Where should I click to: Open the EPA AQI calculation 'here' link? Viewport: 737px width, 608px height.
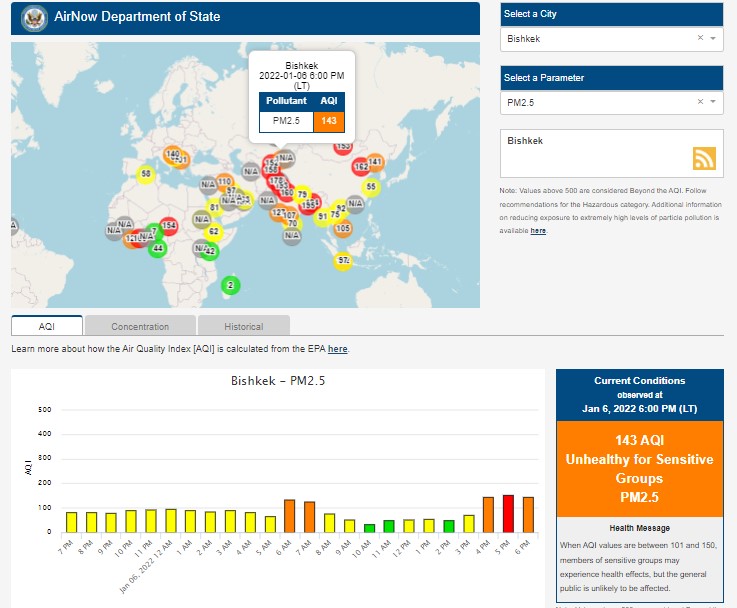[x=338, y=349]
